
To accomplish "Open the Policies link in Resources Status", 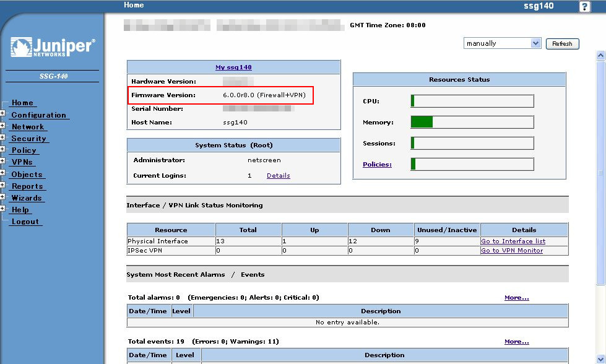I will point(377,164).
